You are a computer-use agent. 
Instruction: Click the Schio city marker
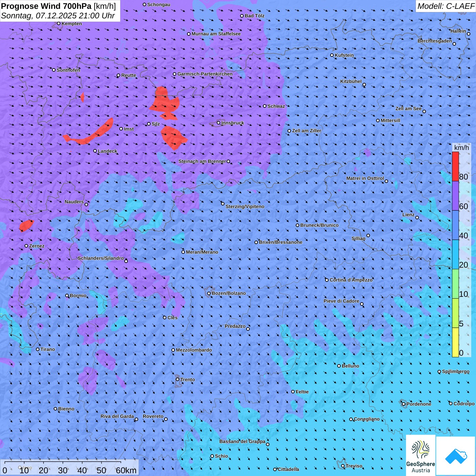[x=212, y=456]
